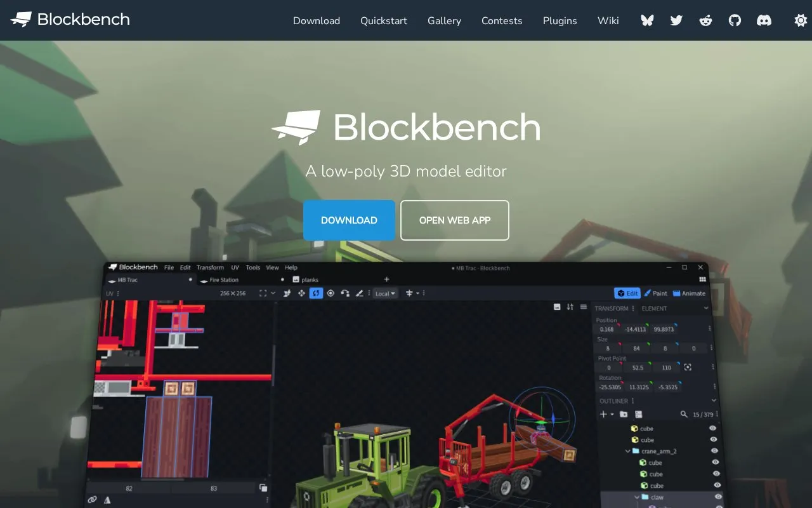Screen dimensions: 812x508
Task: Switch to Paint mode
Action: [656, 293]
